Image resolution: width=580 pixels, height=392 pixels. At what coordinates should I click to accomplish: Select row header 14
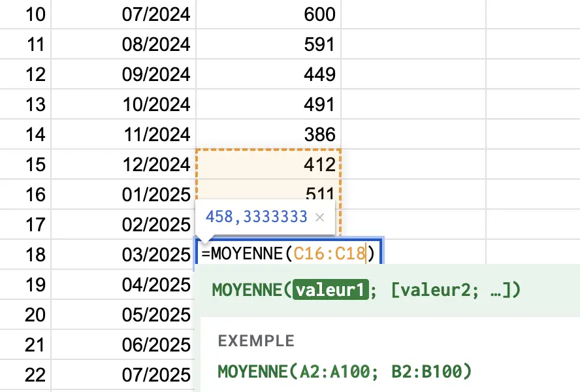click(x=25, y=134)
